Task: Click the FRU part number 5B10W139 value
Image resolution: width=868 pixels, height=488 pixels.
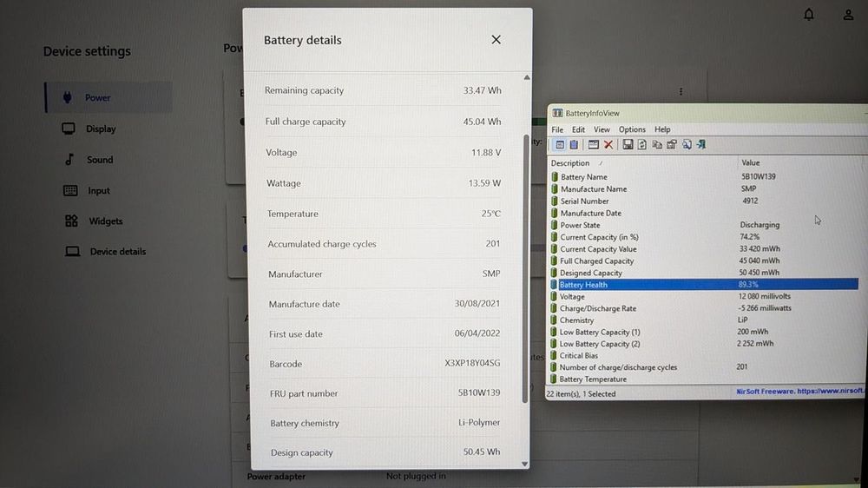Action: coord(479,392)
